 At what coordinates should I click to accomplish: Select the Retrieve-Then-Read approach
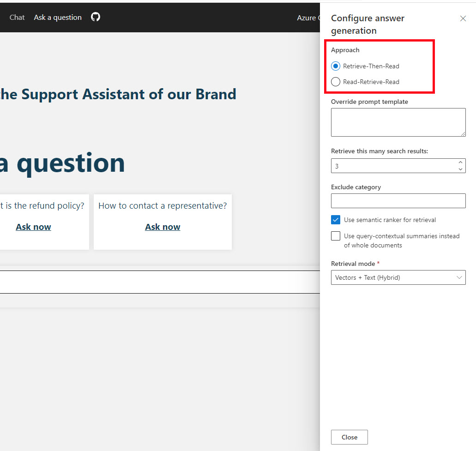click(336, 66)
